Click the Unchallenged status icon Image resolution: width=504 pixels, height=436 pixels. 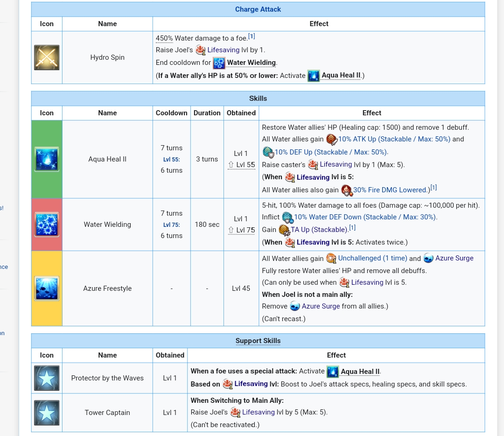[x=331, y=258]
